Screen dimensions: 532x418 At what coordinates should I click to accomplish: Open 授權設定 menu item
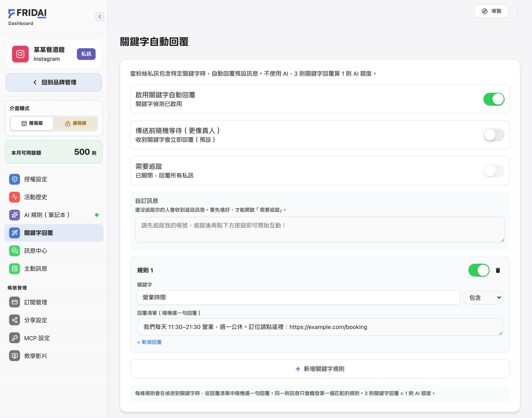click(54, 179)
